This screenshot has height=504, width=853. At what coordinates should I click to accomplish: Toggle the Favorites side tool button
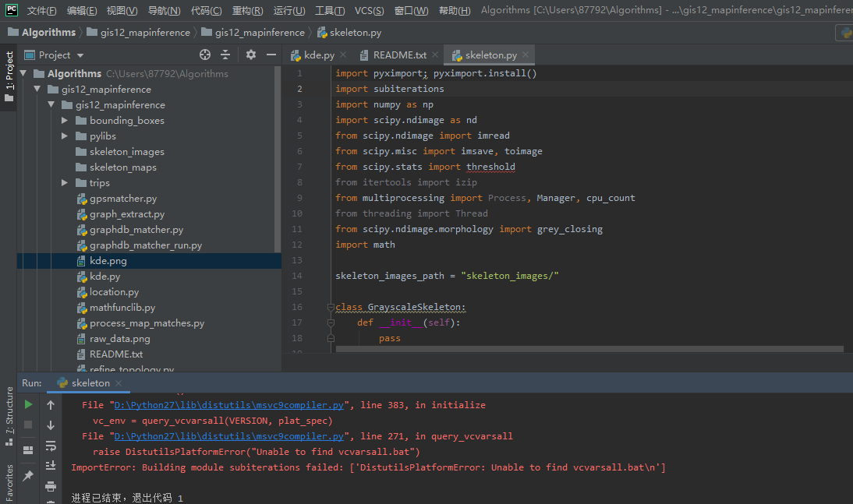coord(9,483)
